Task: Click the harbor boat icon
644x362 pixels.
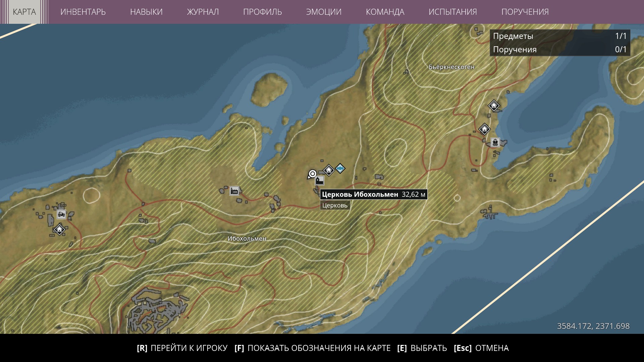Action: pyautogui.click(x=495, y=142)
